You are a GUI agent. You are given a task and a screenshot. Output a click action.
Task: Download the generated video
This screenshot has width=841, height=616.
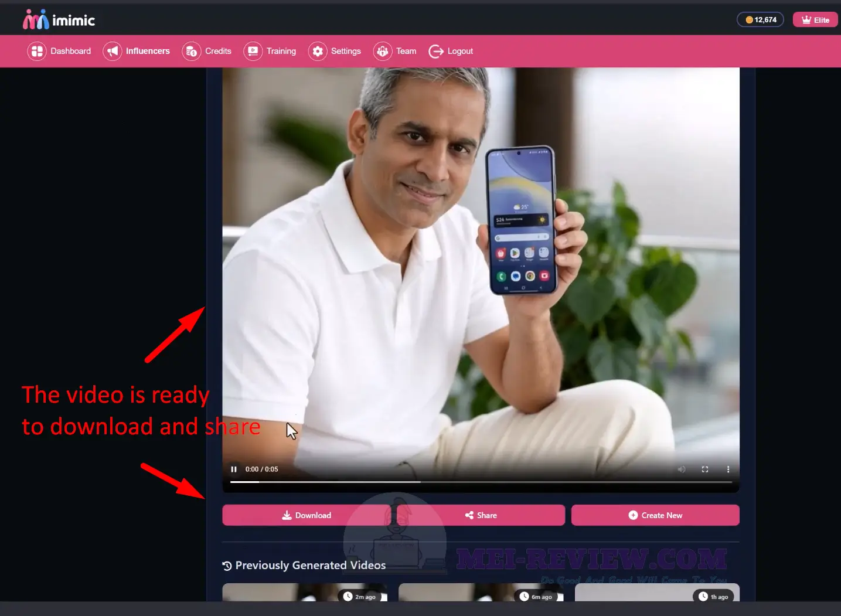(307, 515)
